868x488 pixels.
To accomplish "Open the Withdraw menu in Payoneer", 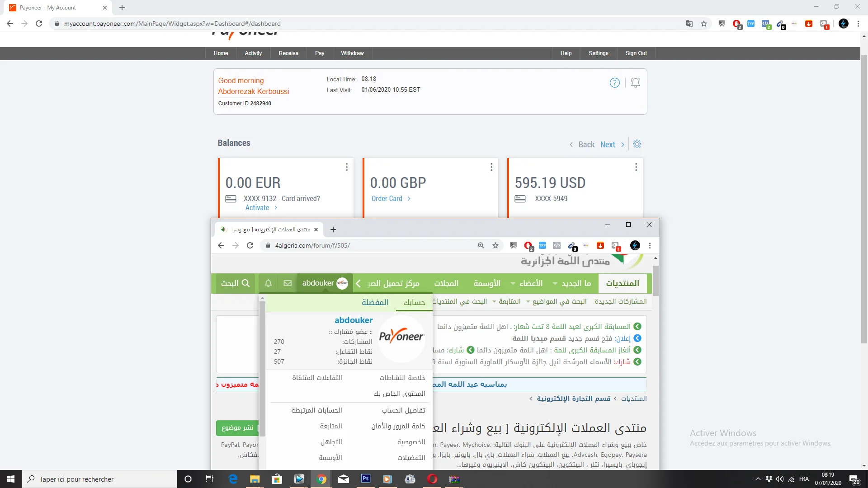I will (x=352, y=53).
